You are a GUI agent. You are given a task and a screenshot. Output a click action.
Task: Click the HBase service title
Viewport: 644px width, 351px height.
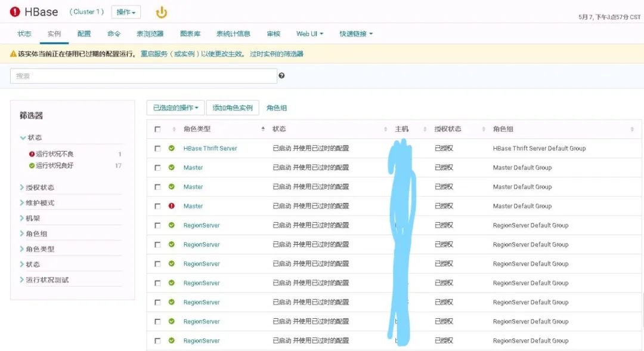click(41, 12)
